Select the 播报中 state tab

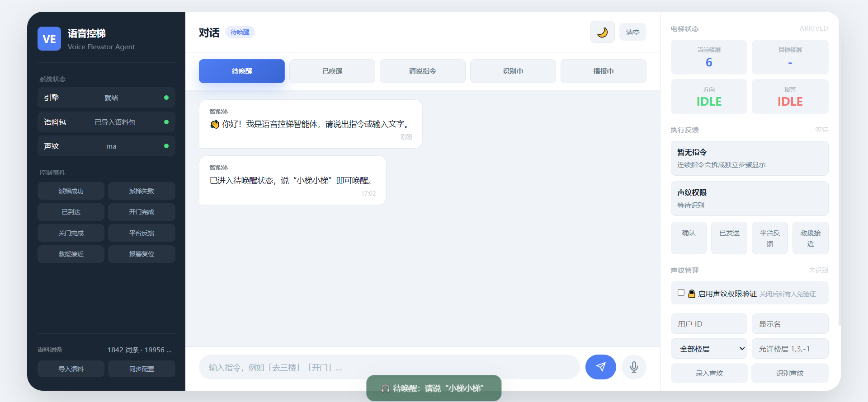coord(604,71)
